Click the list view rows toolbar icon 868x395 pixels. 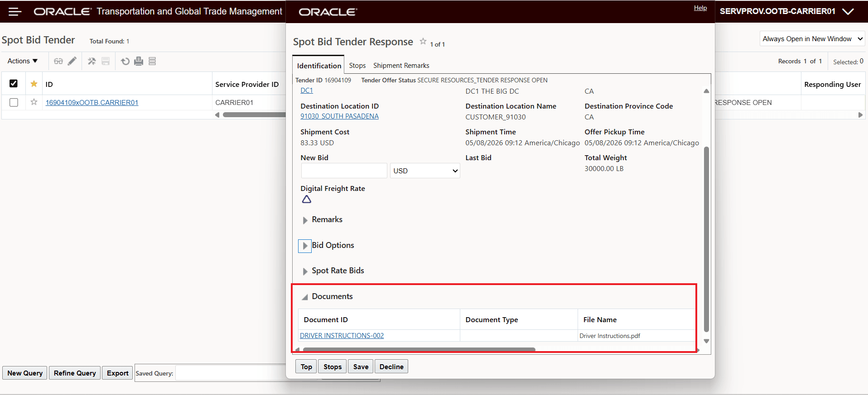click(152, 61)
